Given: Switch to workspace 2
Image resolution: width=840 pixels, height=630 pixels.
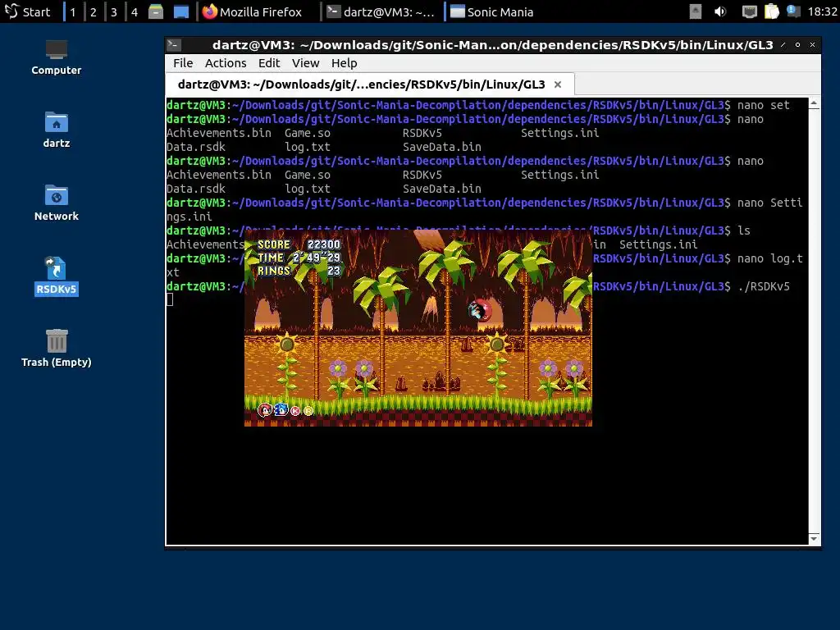Looking at the screenshot, I should (94, 11).
